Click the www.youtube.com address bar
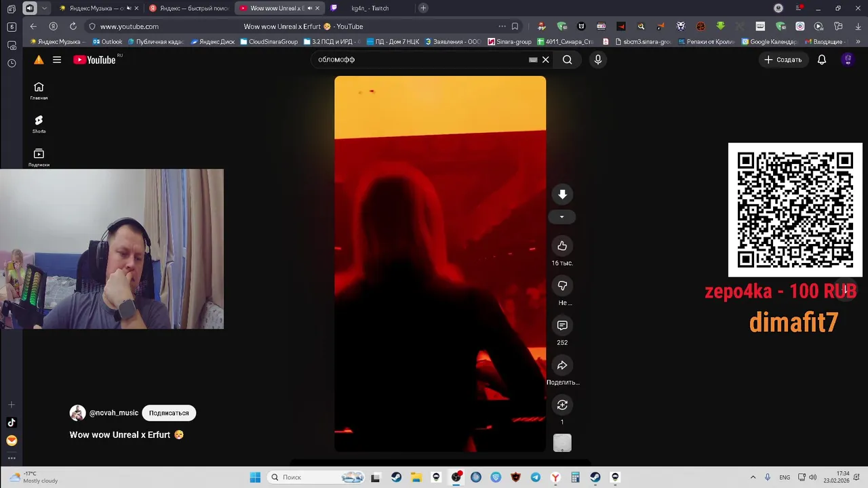Viewport: 868px width, 488px height. coord(130,26)
